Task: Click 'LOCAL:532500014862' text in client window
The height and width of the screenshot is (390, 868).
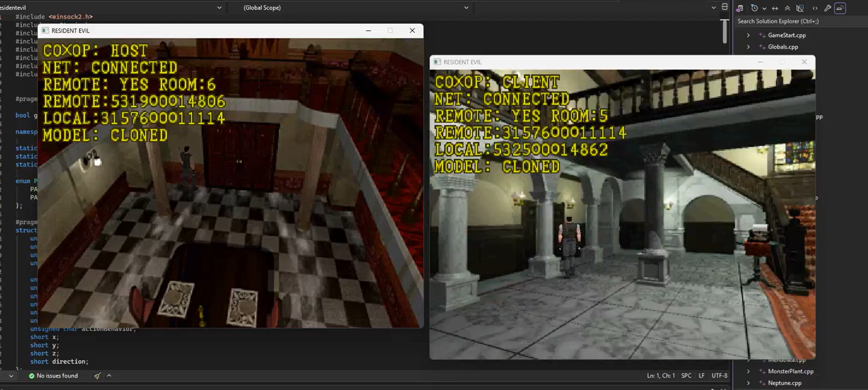Action: [x=522, y=150]
